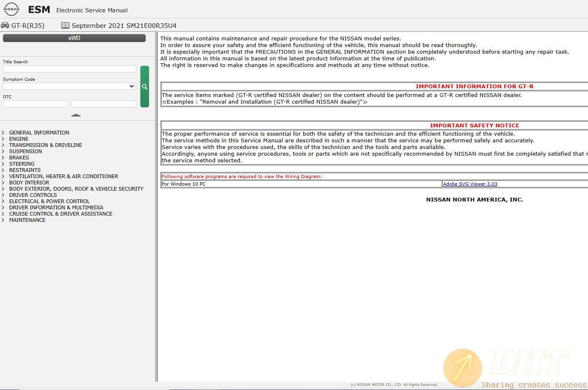Expand TRANSMISSION & DRIVELINE chevron

[3, 145]
